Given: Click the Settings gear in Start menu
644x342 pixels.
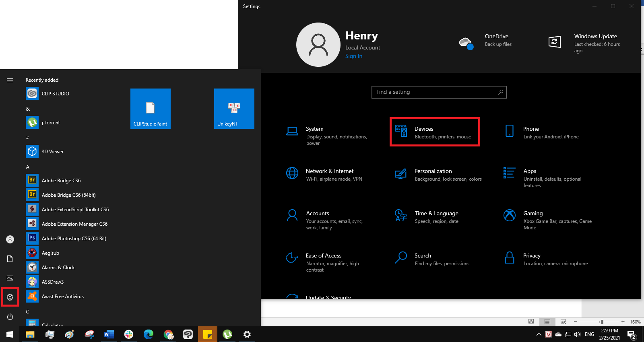Looking at the screenshot, I should [x=10, y=297].
